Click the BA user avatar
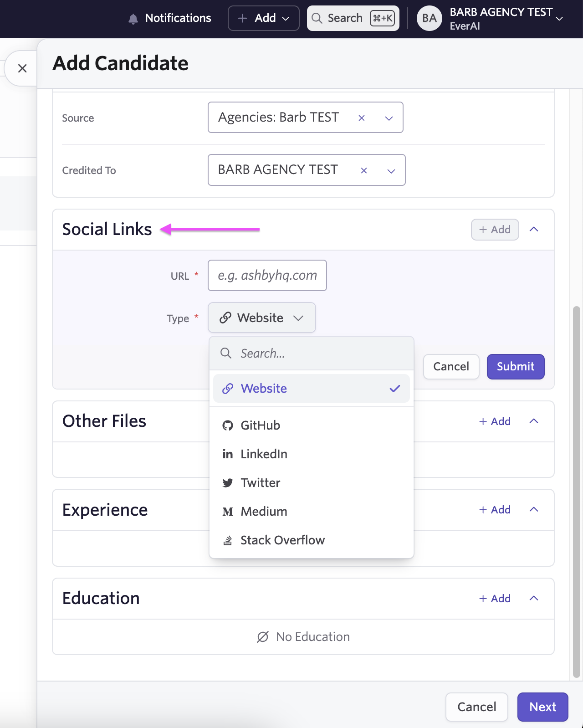Screen dimensions: 583x728 (430, 18)
